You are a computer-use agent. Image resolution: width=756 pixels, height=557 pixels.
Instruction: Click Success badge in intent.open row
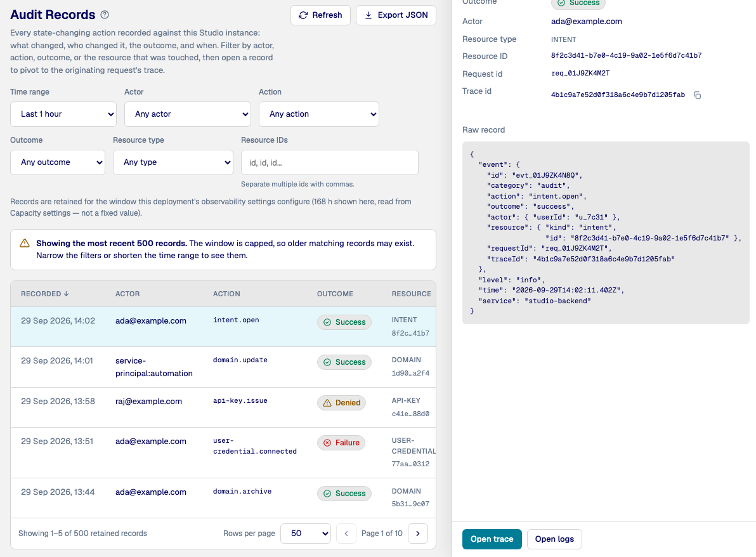coord(344,322)
